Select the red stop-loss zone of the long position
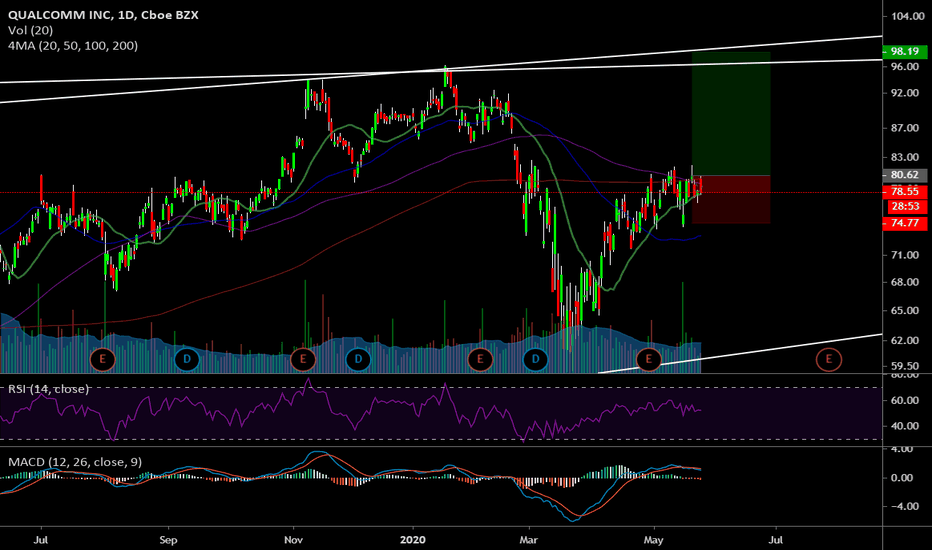The width and height of the screenshot is (932, 550). [x=731, y=199]
